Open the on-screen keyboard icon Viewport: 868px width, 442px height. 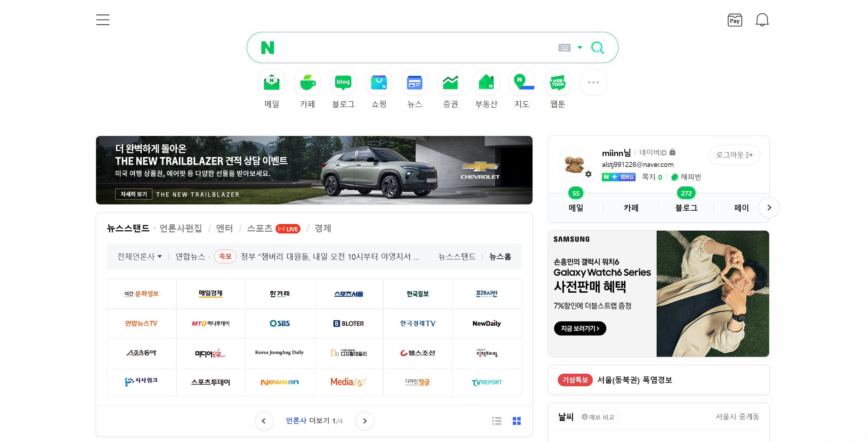(564, 48)
